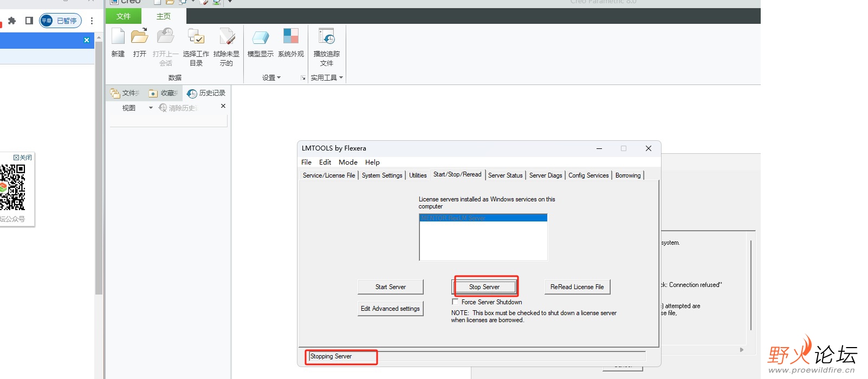This screenshot has height=379, width=868.
Task: Click the browser page vertical scrollbar
Action: coord(99,168)
